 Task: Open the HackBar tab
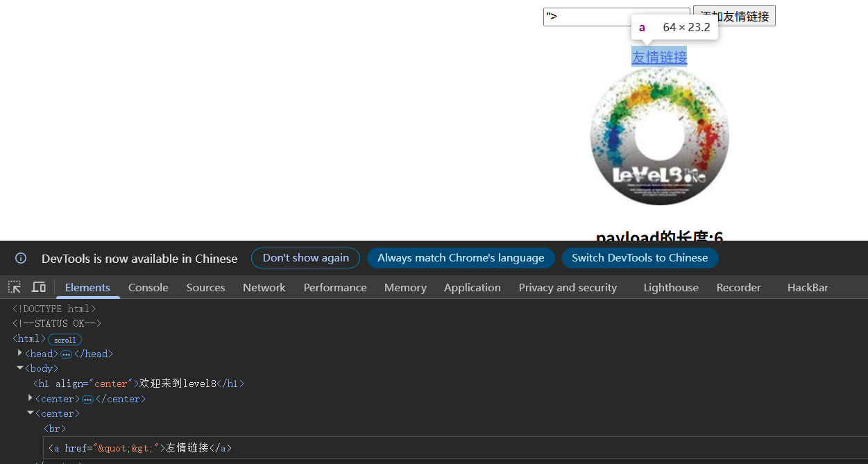click(x=808, y=287)
